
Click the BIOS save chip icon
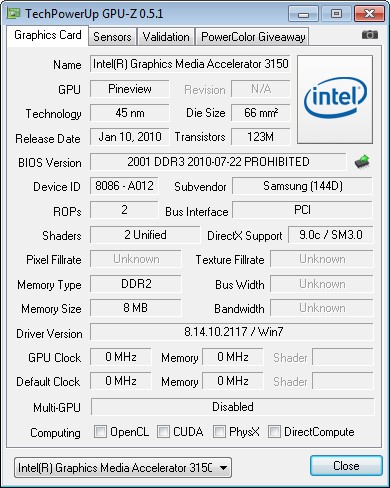[362, 162]
